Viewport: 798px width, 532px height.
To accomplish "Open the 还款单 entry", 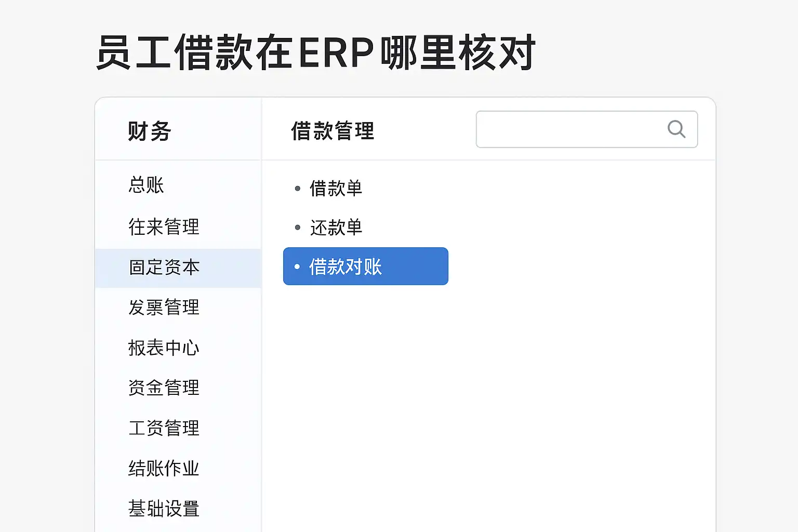I will tap(336, 228).
